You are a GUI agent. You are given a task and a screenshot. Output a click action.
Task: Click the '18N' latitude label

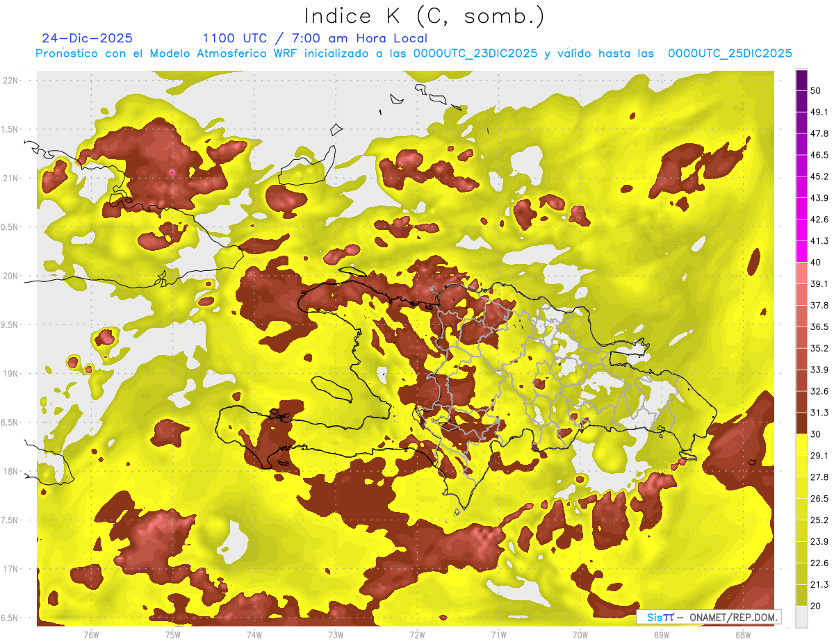click(x=10, y=471)
